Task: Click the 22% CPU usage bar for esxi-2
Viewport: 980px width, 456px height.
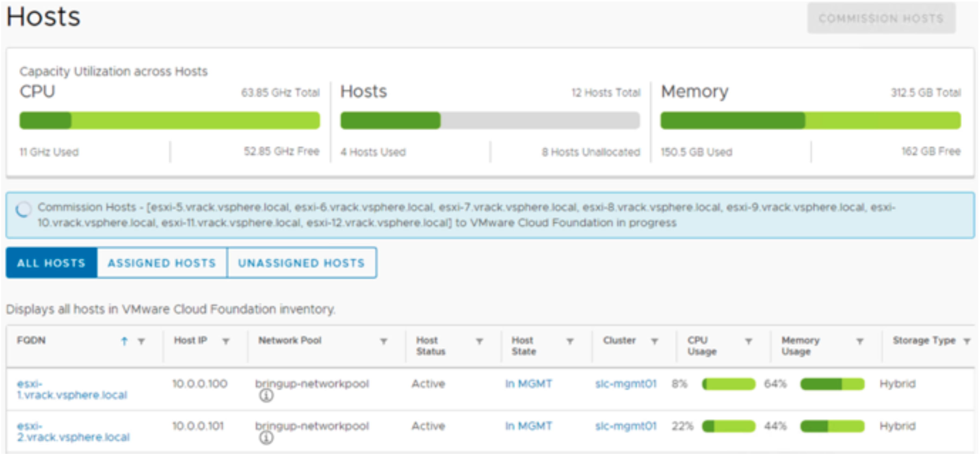Action: point(729,426)
